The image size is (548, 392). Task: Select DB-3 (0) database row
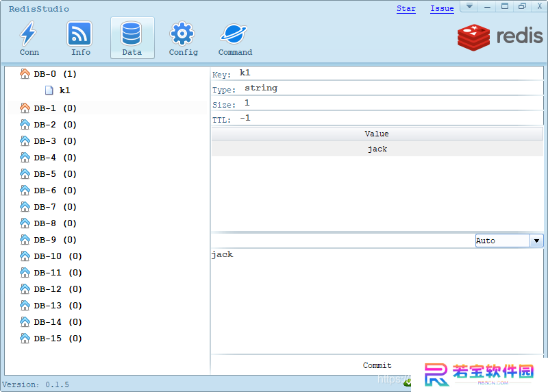pyautogui.click(x=55, y=141)
